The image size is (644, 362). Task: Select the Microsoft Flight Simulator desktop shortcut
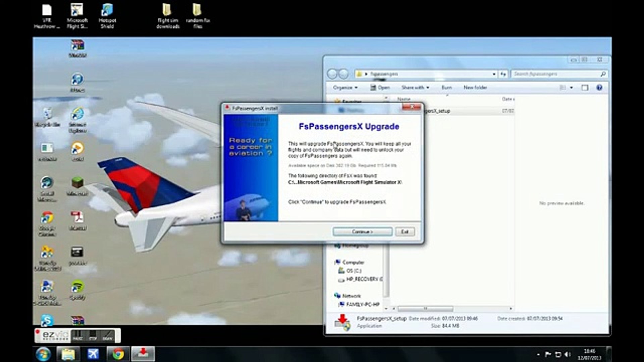(x=77, y=16)
